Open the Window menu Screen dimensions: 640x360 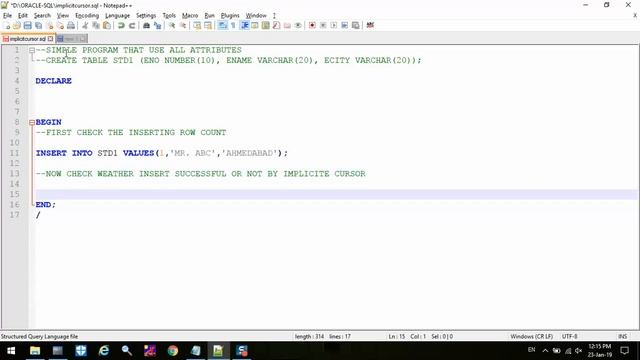click(x=256, y=16)
